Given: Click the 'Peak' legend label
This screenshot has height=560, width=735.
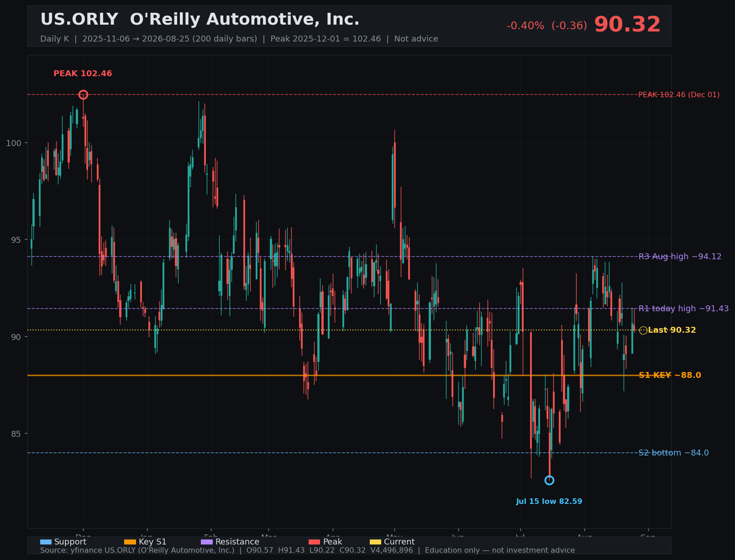Looking at the screenshot, I should 332,542.
